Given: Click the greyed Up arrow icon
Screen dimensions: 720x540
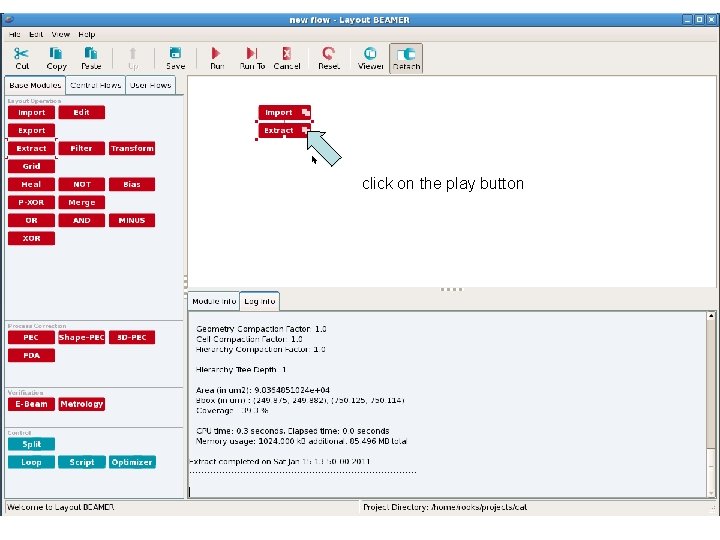Looking at the screenshot, I should [133, 53].
